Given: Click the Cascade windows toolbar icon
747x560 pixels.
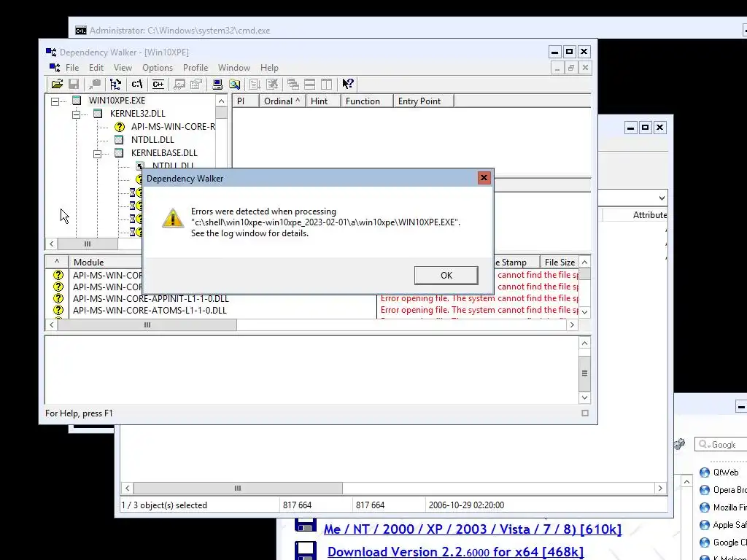Looking at the screenshot, I should [293, 85].
